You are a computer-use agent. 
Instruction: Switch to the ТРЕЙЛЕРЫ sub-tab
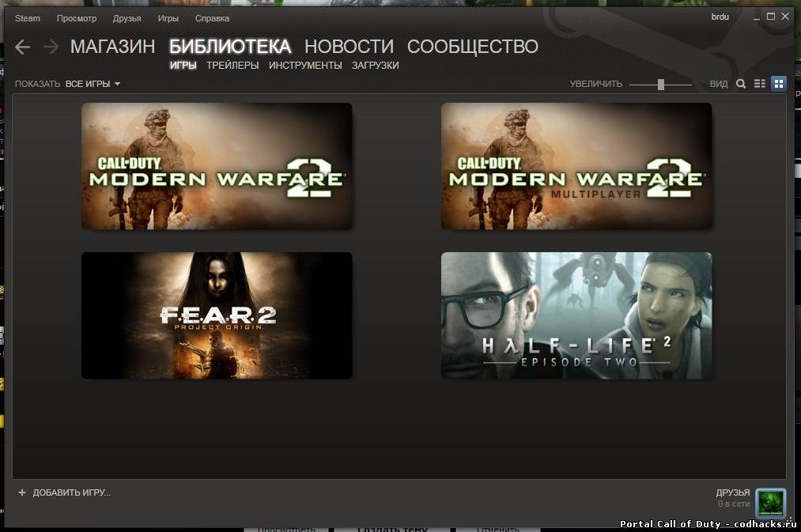(232, 66)
